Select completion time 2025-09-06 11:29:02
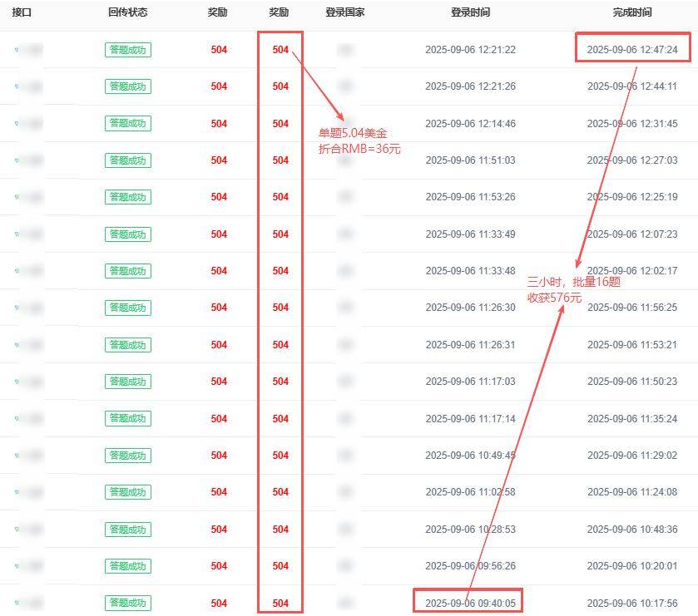Viewport: 698px width, 616px height. [x=632, y=456]
